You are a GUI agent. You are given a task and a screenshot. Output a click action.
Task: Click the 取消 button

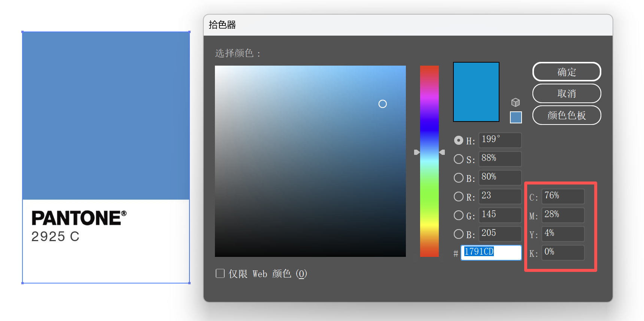pyautogui.click(x=567, y=93)
